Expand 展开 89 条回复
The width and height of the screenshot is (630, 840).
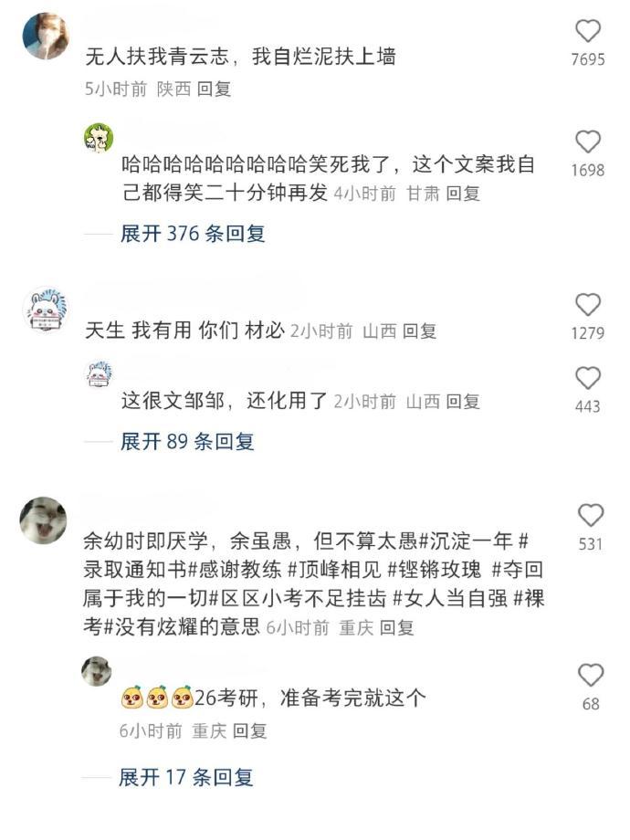187,441
